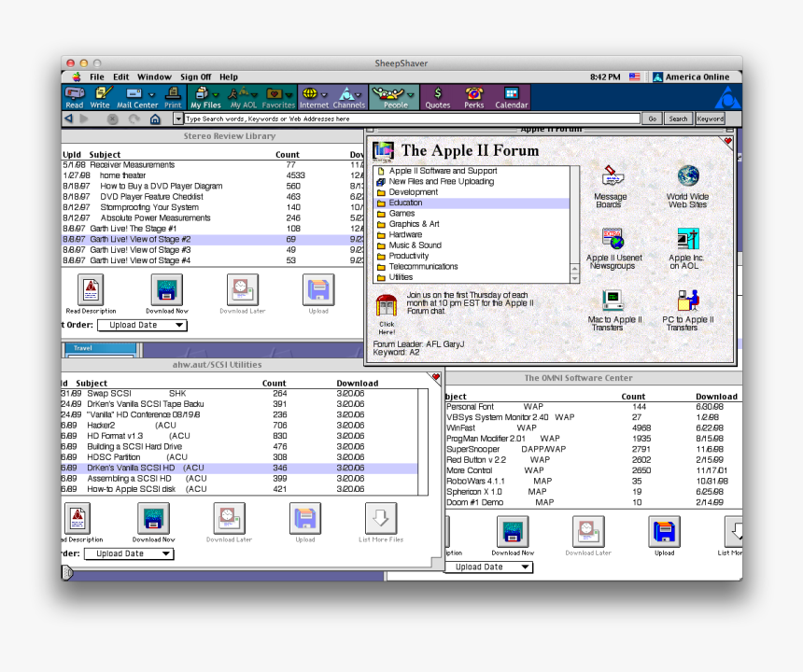Image resolution: width=803 pixels, height=672 pixels.
Task: Expand the Internet dropdown arrow
Action: [x=324, y=94]
